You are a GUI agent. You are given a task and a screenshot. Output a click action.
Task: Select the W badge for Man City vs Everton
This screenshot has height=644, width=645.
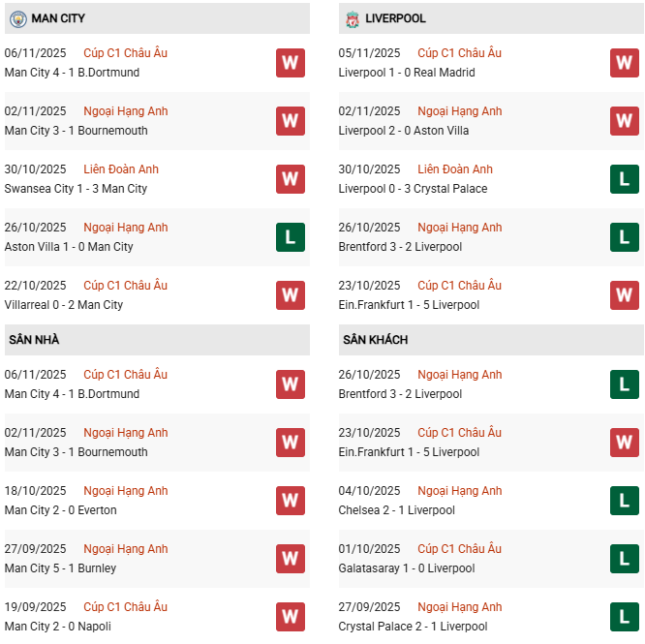click(291, 501)
